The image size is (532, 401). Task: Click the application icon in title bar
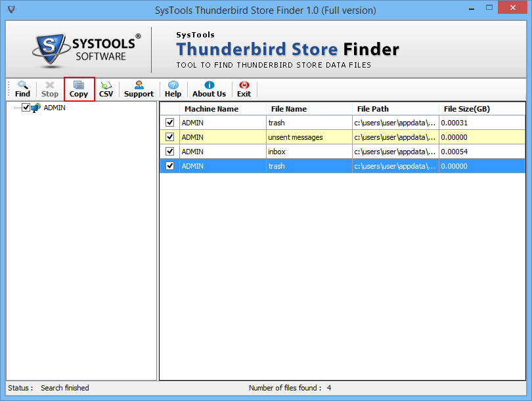11,9
